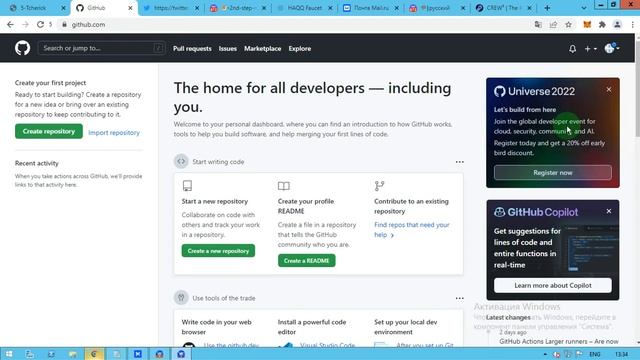Open the GitHub Octocat home logo
Viewport: 640px width, 360px height.
point(22,48)
